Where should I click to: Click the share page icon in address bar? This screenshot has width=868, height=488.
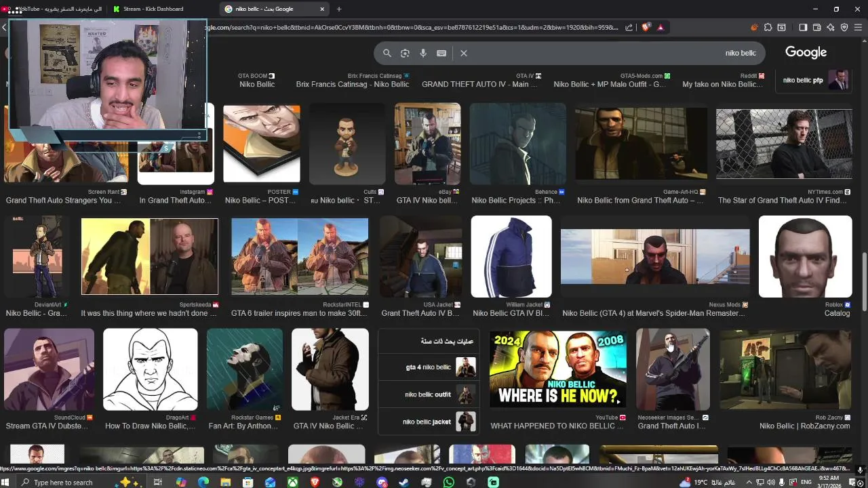pos(629,27)
